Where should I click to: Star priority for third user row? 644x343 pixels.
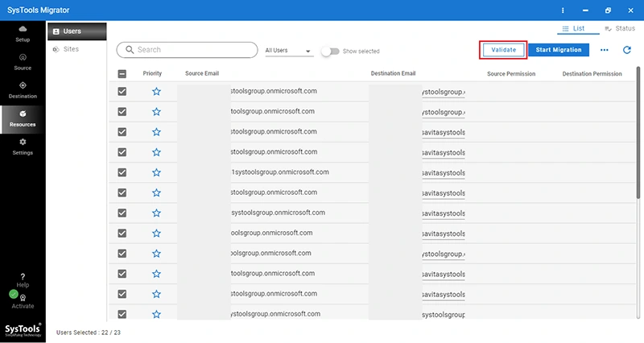156,132
